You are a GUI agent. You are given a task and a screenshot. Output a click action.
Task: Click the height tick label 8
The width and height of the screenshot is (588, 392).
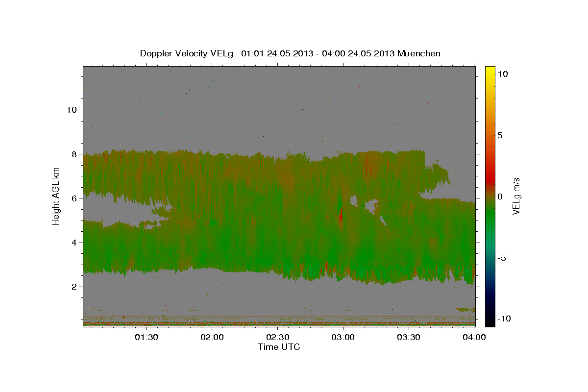[74, 154]
